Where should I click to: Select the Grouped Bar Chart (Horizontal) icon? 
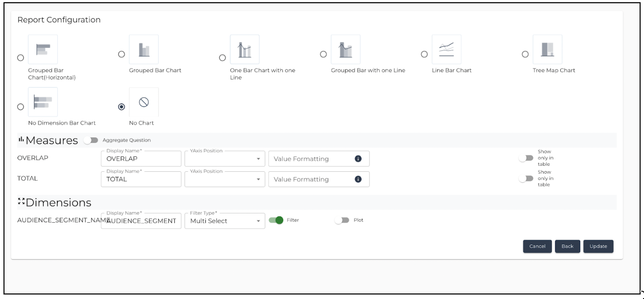pyautogui.click(x=43, y=49)
